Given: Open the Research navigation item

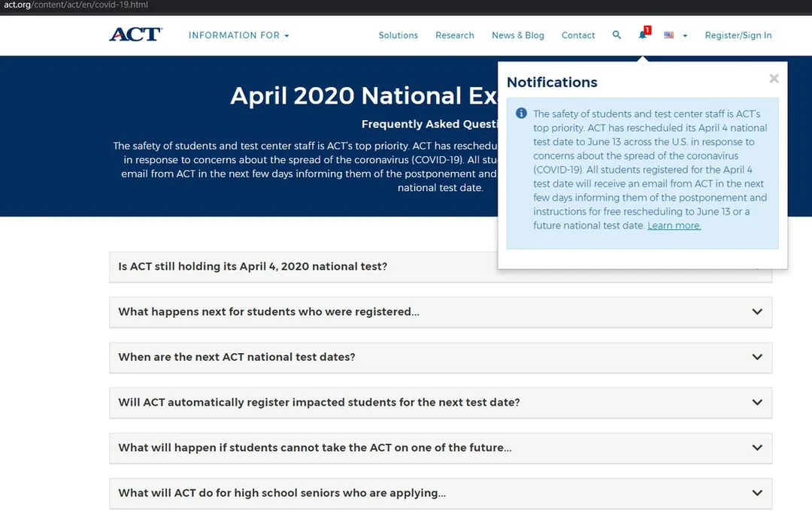Looking at the screenshot, I should [455, 35].
